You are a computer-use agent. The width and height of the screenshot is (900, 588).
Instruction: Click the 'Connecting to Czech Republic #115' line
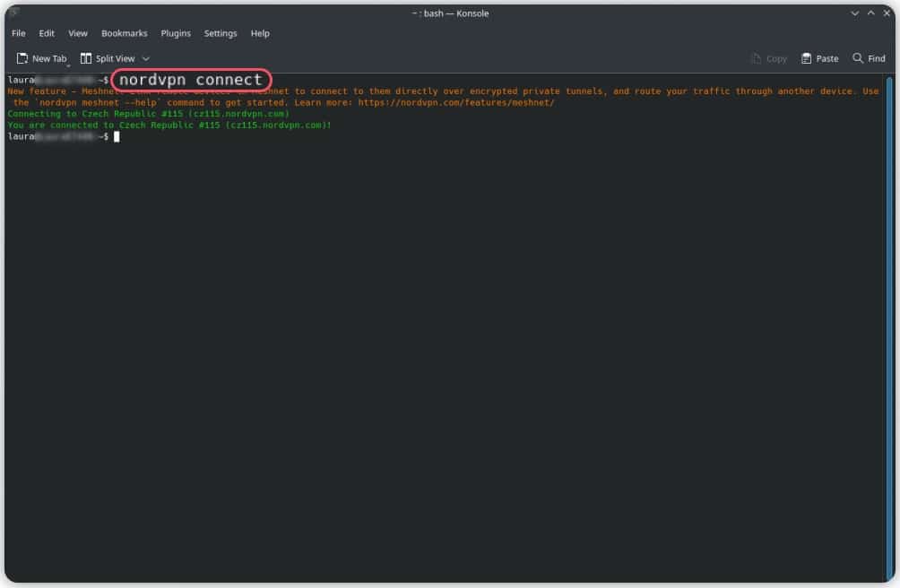tap(148, 114)
